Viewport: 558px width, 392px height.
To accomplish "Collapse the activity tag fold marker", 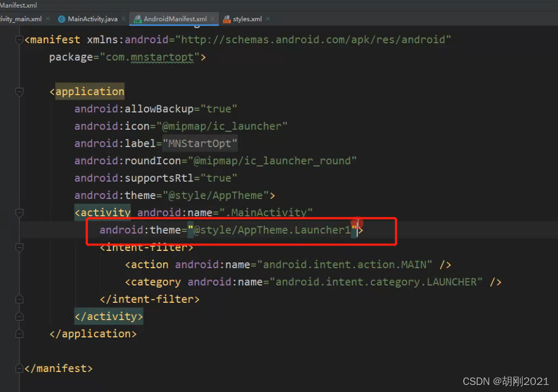I will tap(19, 212).
